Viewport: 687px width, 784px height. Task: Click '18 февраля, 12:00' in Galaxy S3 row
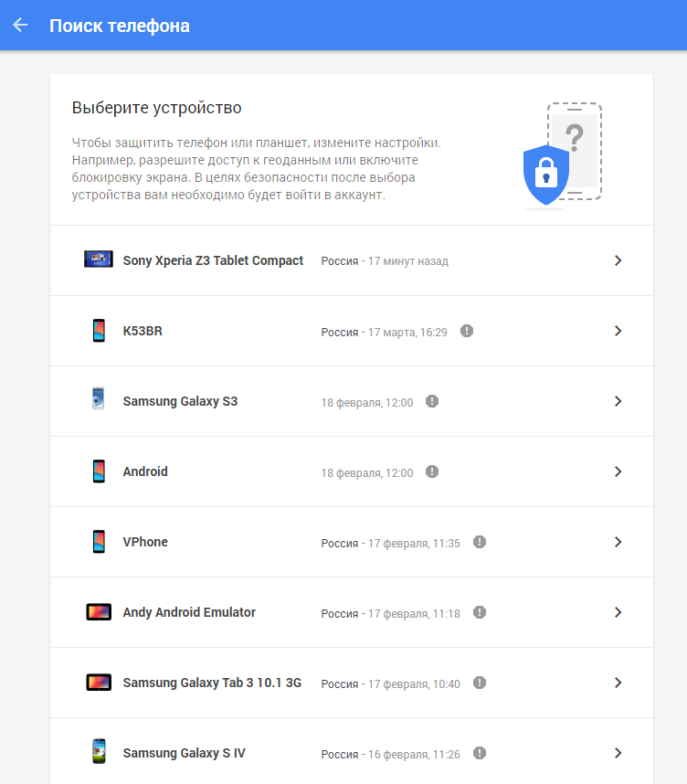click(x=367, y=402)
